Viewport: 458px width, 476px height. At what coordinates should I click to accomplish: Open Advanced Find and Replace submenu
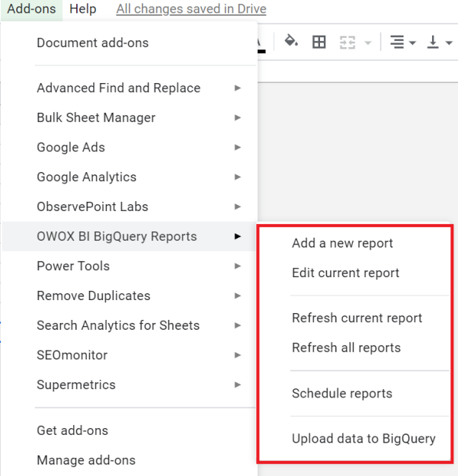(x=130, y=88)
